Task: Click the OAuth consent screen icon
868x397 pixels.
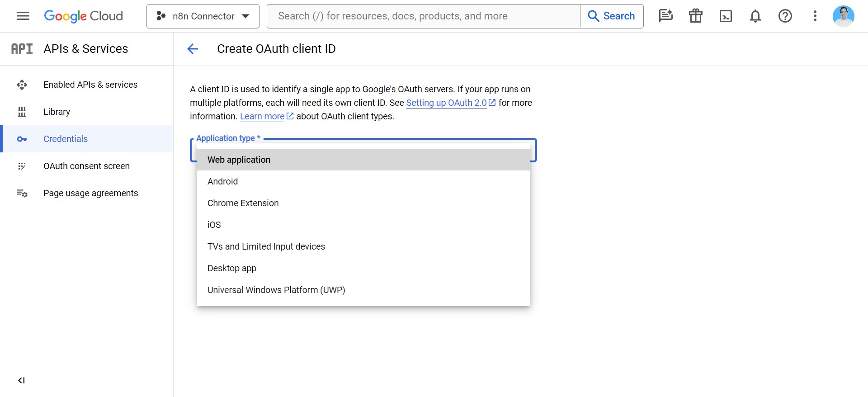Action: (22, 166)
